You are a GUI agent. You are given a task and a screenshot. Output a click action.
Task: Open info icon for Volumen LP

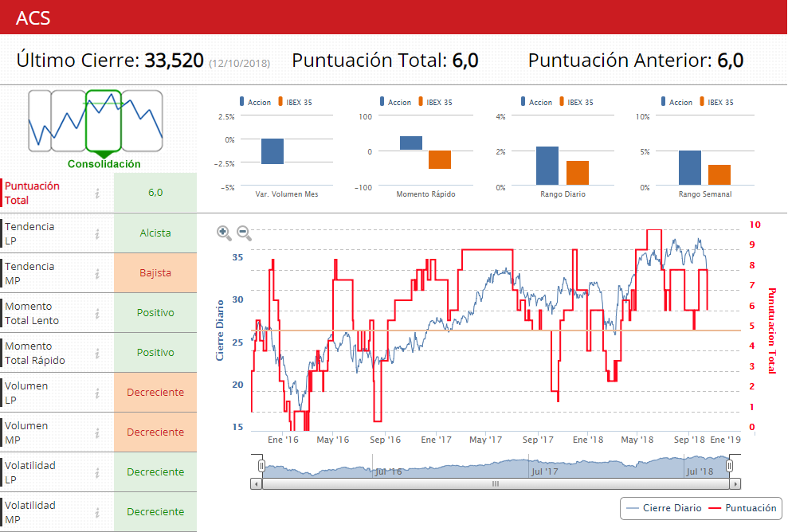97,393
